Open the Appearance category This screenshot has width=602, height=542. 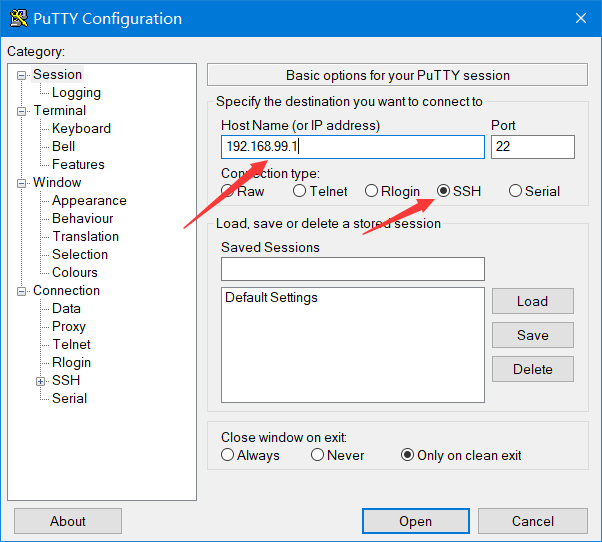(89, 200)
